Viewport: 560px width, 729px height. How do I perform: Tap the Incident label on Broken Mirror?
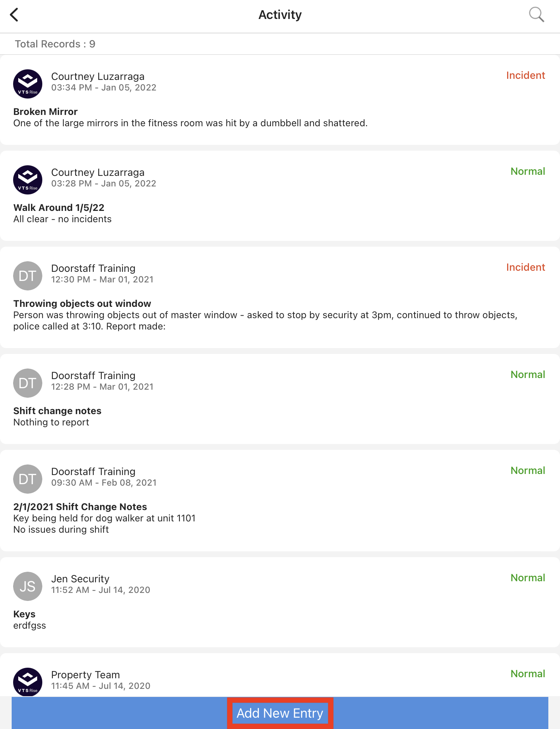(525, 76)
